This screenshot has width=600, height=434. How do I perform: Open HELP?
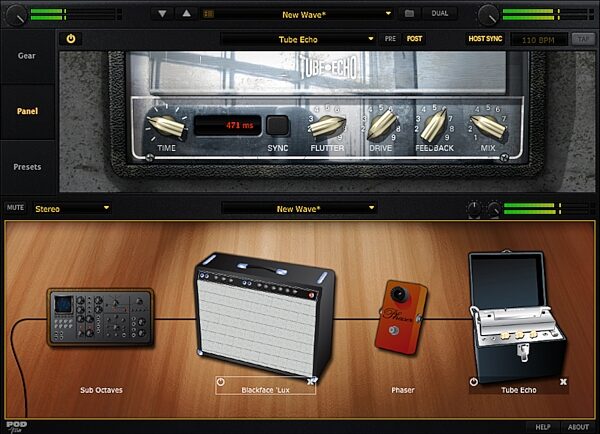[x=543, y=427]
